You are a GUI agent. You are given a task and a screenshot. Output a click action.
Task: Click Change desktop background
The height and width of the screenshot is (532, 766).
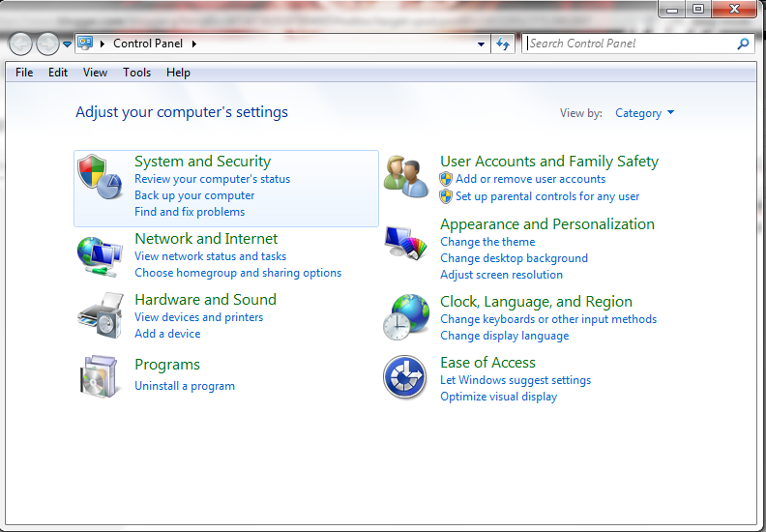[x=514, y=258]
